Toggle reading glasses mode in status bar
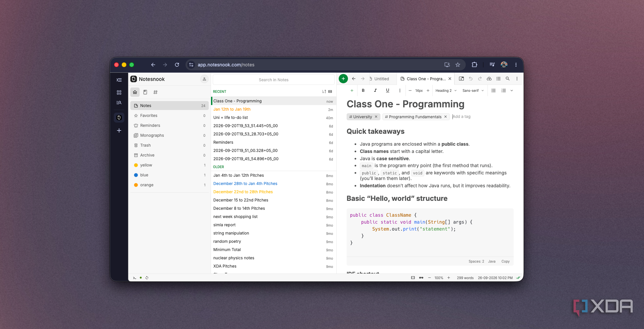644x329 pixels. [421, 278]
